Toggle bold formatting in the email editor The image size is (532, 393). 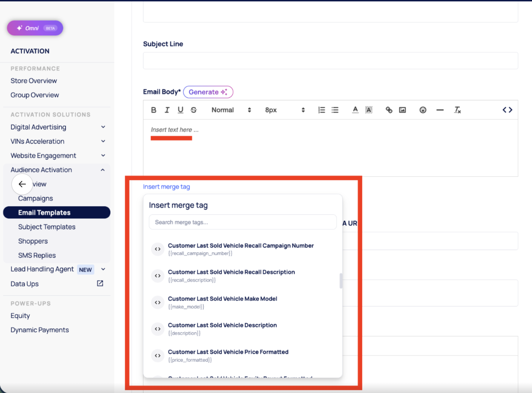pyautogui.click(x=154, y=110)
